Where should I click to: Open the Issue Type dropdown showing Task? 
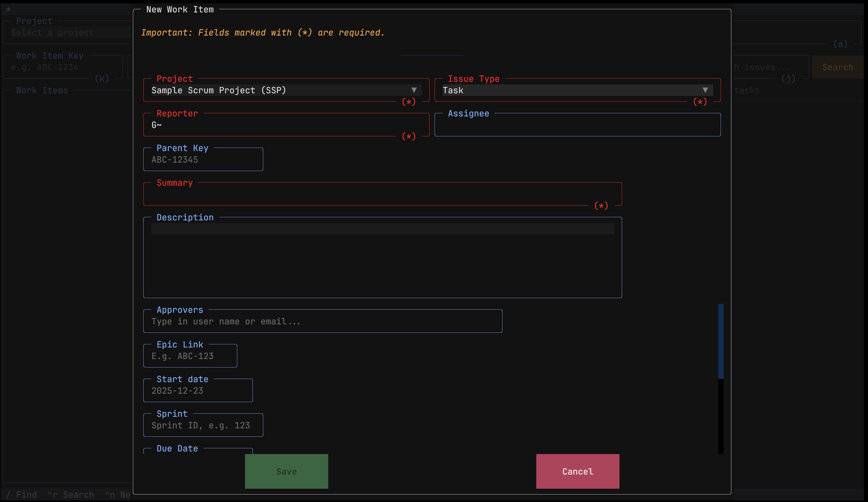[x=577, y=90]
